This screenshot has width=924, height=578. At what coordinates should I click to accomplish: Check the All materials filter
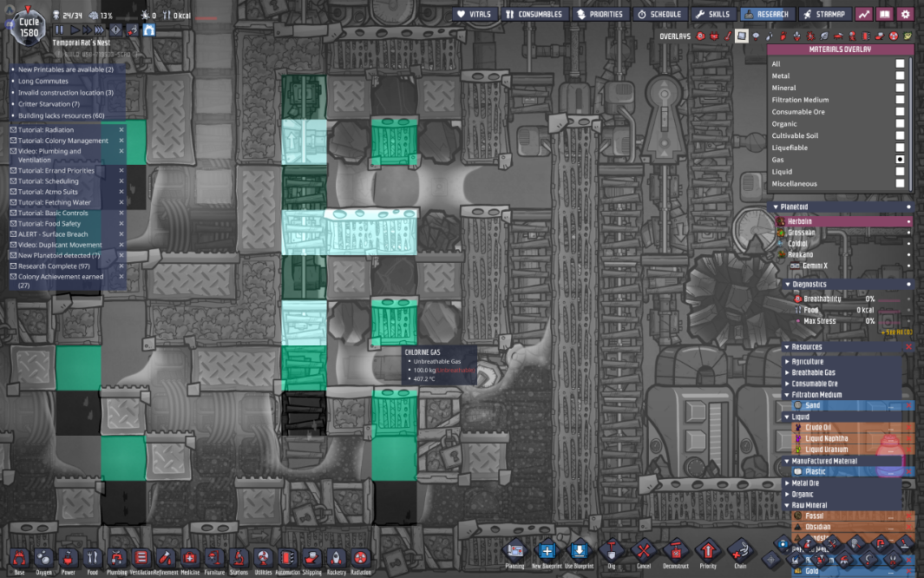pyautogui.click(x=900, y=63)
